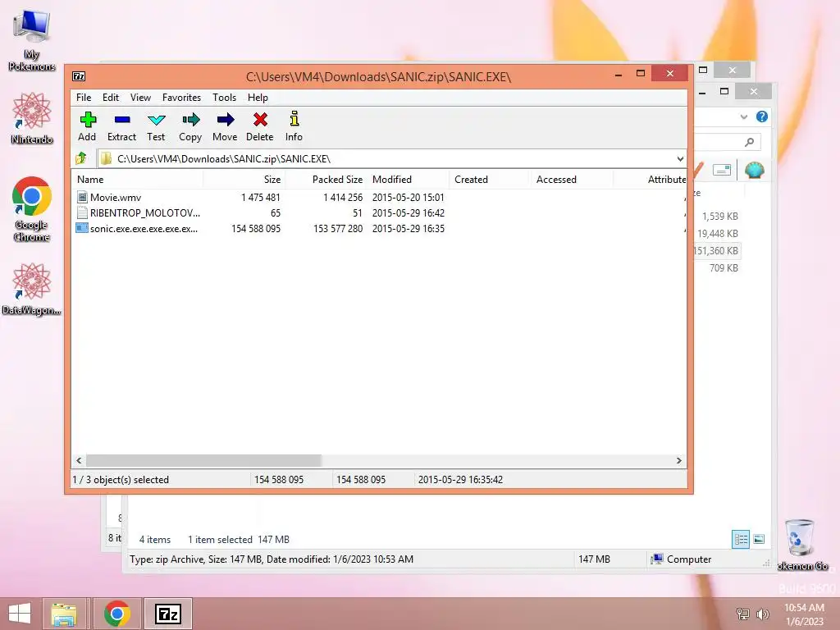This screenshot has height=630, width=840.
Task: Open the File menu
Action: pos(84,98)
